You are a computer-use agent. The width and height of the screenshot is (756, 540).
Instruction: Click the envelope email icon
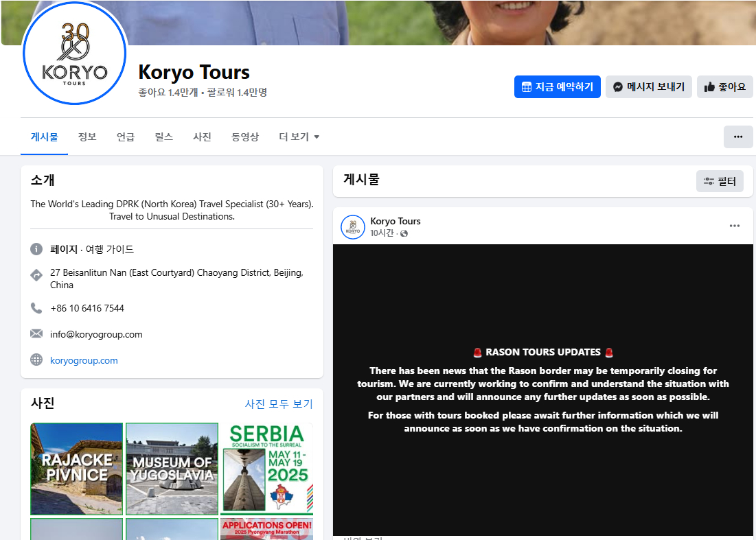36,334
